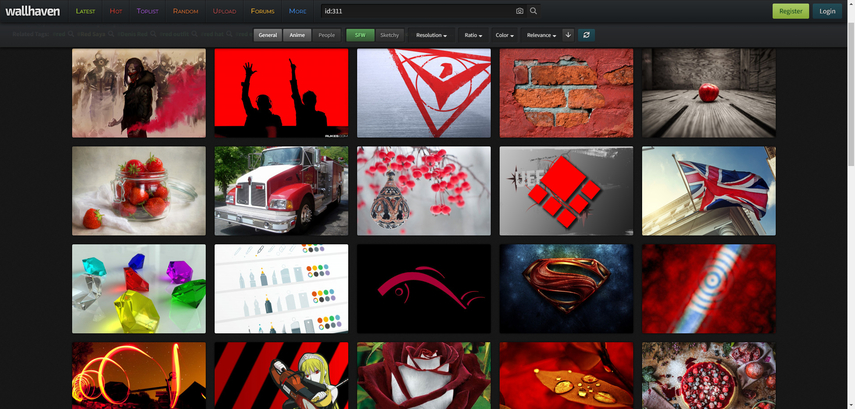The width and height of the screenshot is (855, 409).
Task: Open the red fire truck wallpaper
Action: point(281,191)
